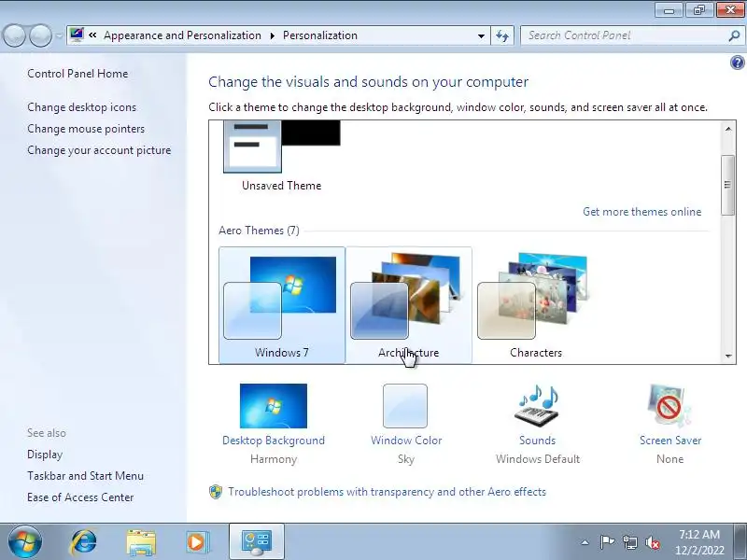747x560 pixels.
Task: Open the Window Color swatch icon
Action: (405, 406)
